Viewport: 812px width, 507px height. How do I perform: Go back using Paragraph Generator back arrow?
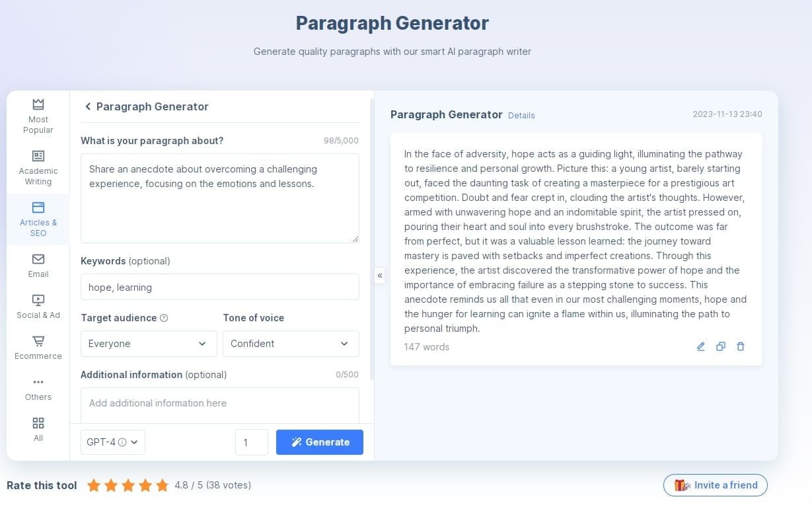point(87,106)
